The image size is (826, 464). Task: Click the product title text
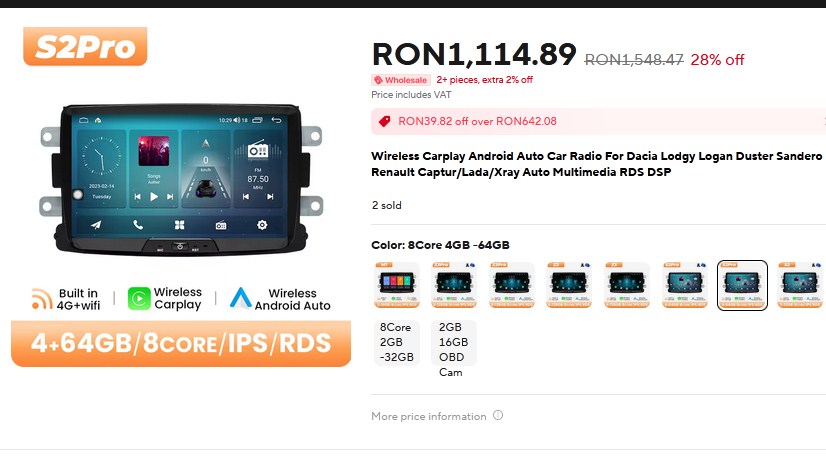tap(596, 164)
